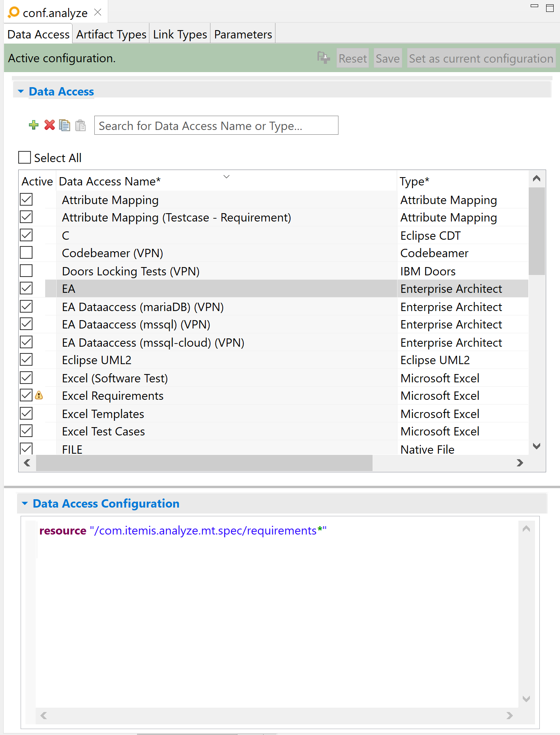
Task: Click the resource path string in editor
Action: pos(208,530)
